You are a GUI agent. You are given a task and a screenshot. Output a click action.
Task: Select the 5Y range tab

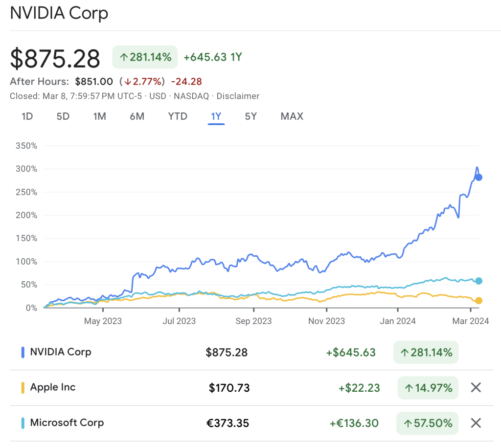(251, 116)
